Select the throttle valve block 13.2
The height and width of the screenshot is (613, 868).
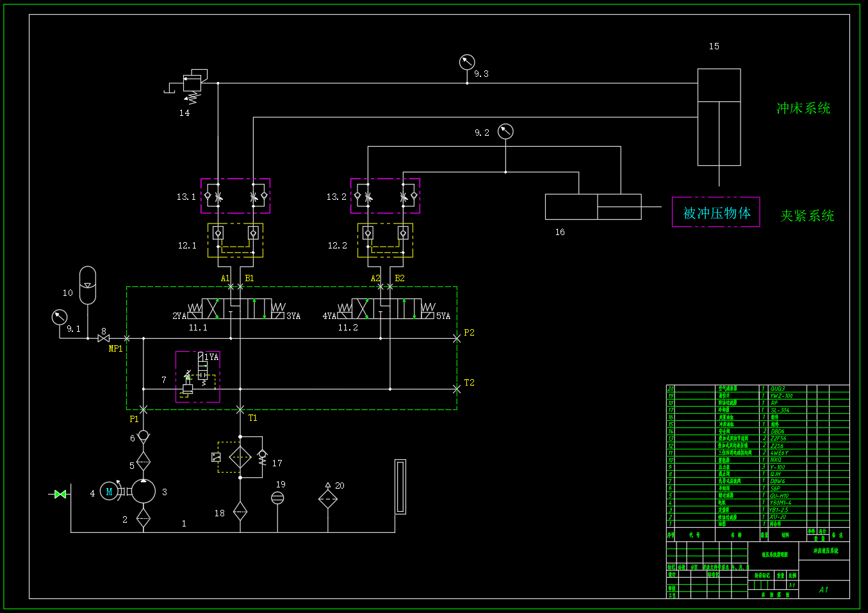385,196
